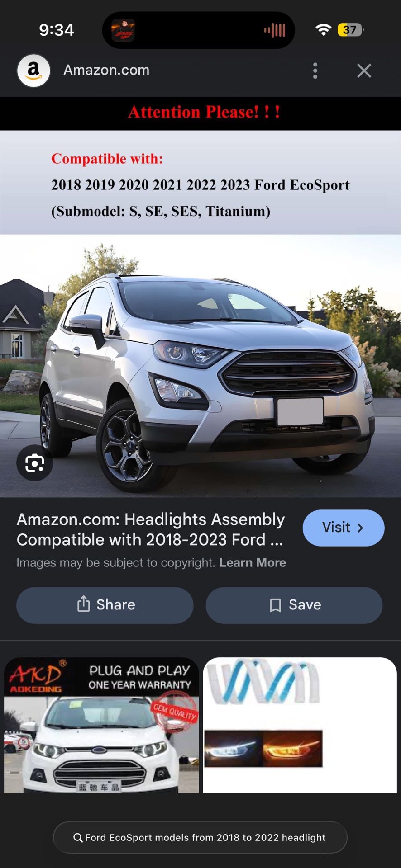Tap the Amazon logo icon
The height and width of the screenshot is (868, 401).
coord(33,71)
